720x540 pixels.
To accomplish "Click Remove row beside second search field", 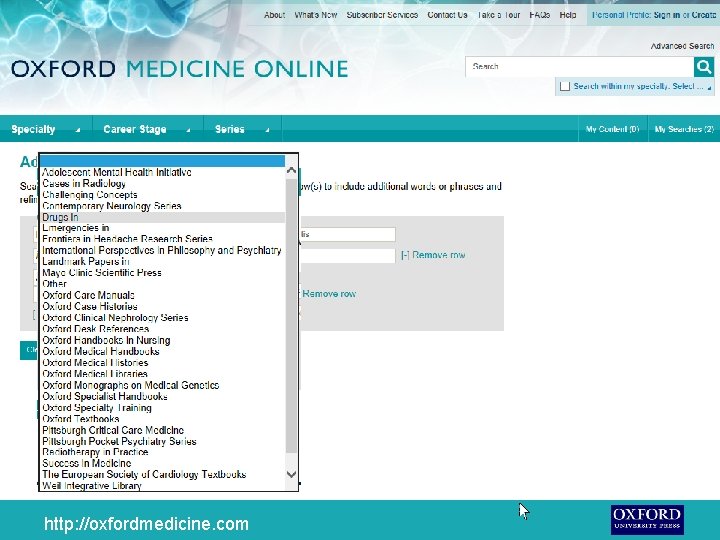I will [x=433, y=255].
